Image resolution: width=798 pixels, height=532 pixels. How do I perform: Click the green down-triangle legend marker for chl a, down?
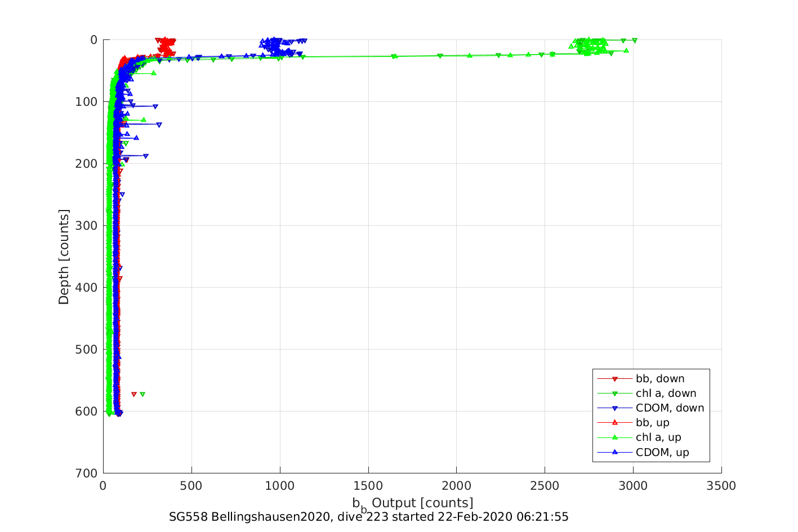(615, 394)
